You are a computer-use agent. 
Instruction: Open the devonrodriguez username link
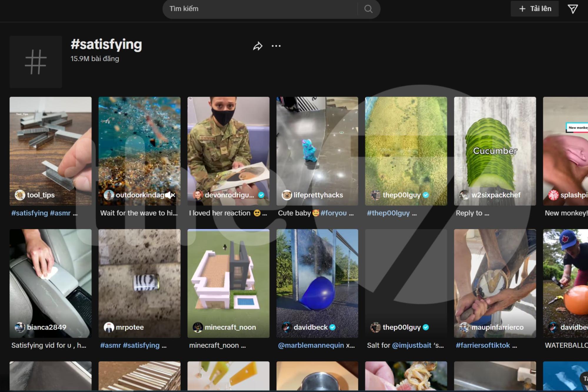click(229, 195)
